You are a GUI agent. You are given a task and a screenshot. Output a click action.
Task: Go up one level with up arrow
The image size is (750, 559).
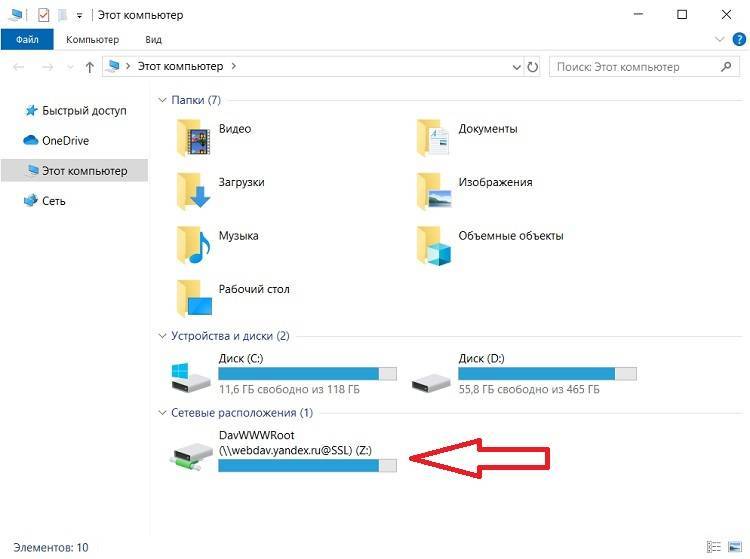click(89, 67)
